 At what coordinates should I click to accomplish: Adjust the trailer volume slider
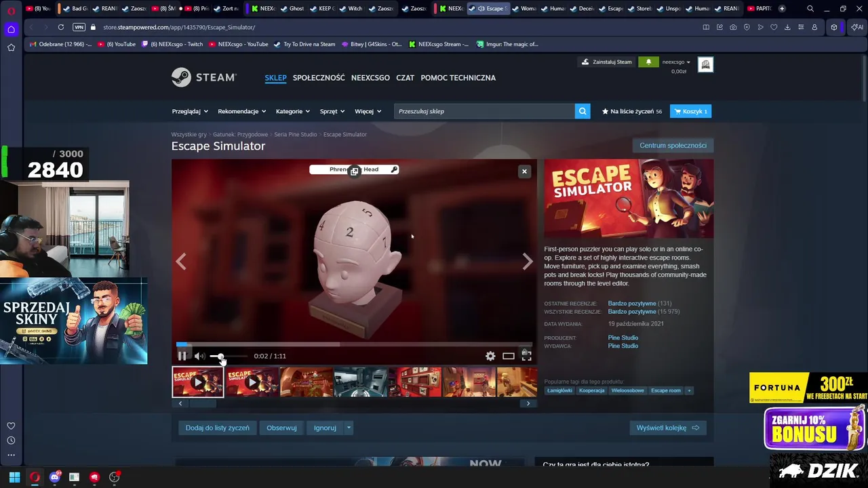[229, 356]
